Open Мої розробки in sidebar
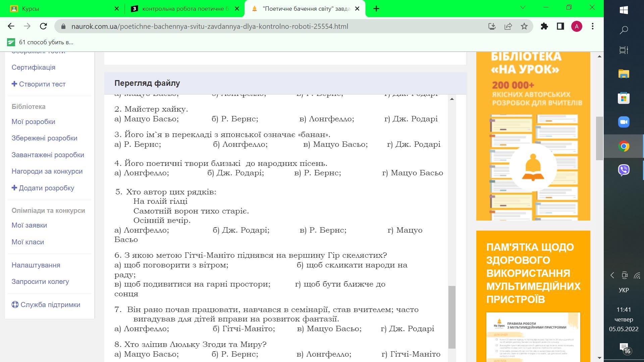 coord(33,122)
